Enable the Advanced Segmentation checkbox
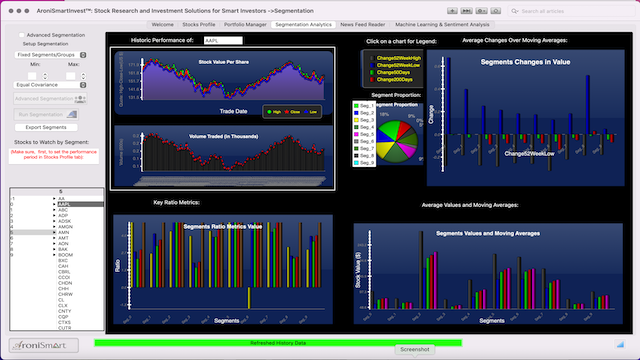 point(22,35)
